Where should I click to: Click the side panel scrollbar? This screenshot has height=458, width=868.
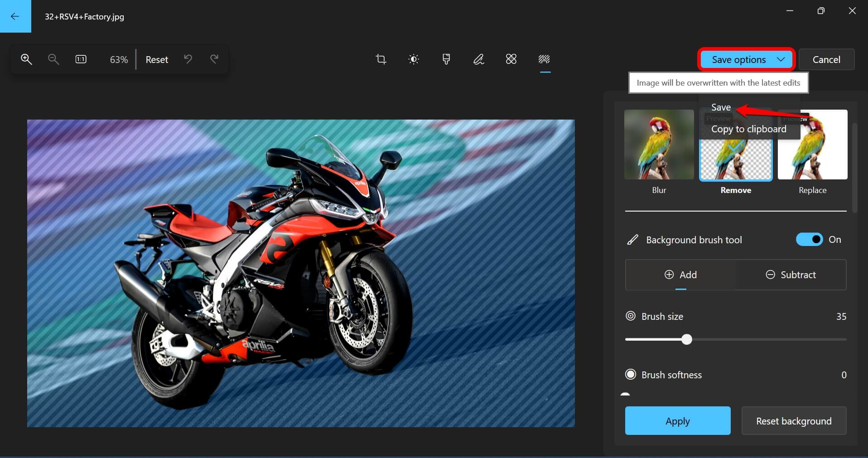pos(855,168)
